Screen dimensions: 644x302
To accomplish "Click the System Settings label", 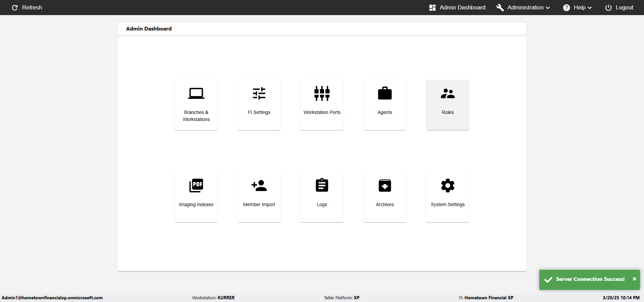I will coord(448,204).
